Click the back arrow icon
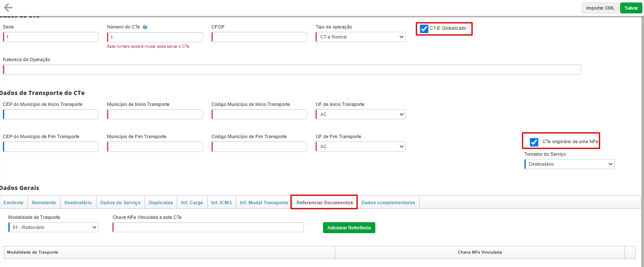This screenshot has height=267, width=644. pyautogui.click(x=8, y=8)
